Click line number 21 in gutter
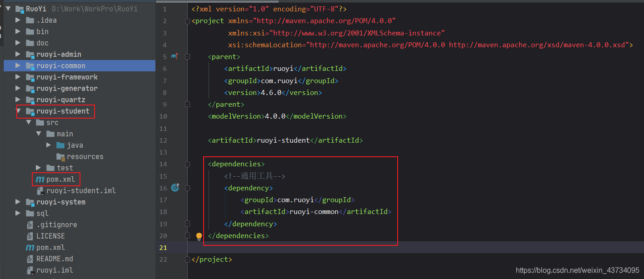Viewport: 644px width, 279px height. pos(164,248)
